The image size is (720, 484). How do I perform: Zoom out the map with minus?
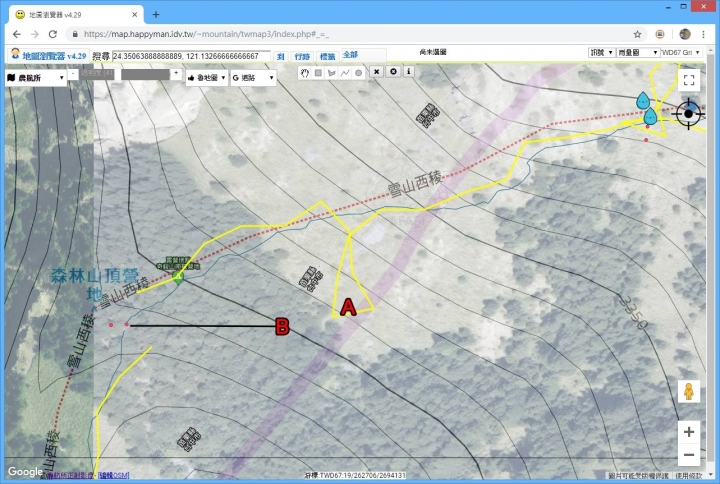pyautogui.click(x=689, y=455)
